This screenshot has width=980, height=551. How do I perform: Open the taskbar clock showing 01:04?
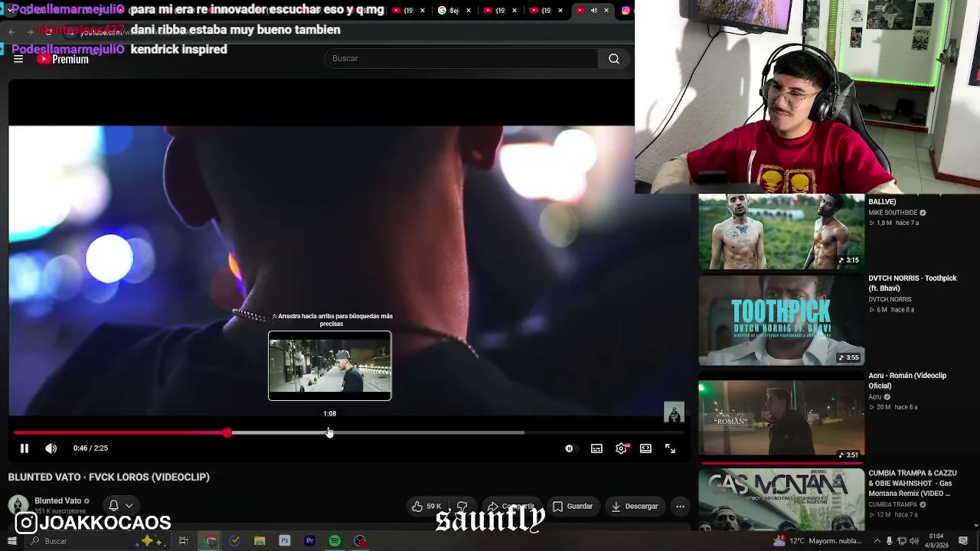point(936,541)
